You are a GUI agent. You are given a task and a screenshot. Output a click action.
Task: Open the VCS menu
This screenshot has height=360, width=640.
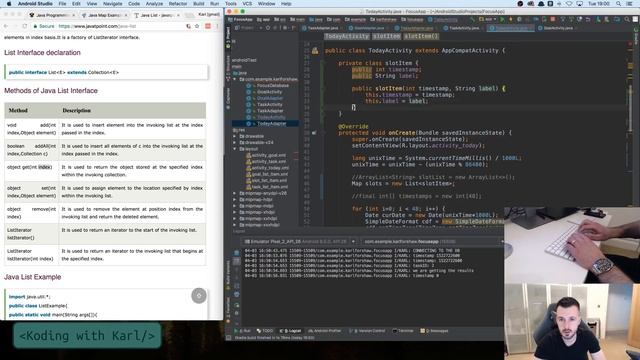(x=247, y=4)
